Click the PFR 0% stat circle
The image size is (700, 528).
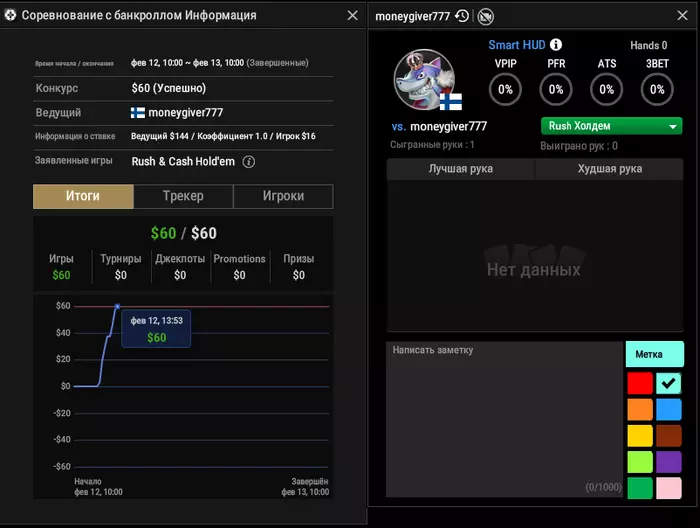pos(556,90)
